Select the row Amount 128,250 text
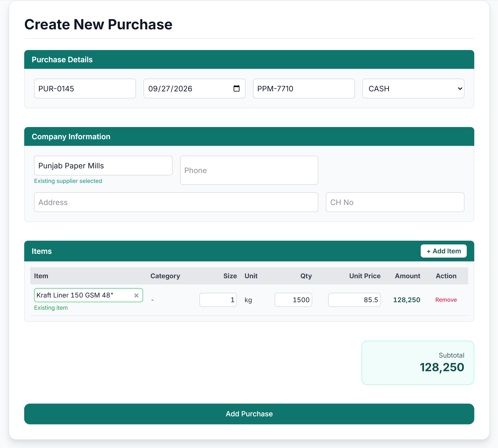 click(406, 300)
